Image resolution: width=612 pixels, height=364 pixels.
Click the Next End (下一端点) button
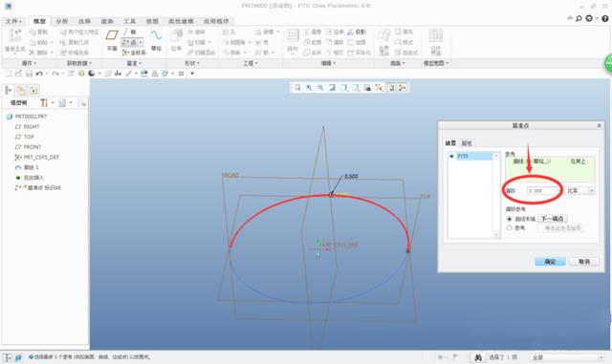point(553,219)
